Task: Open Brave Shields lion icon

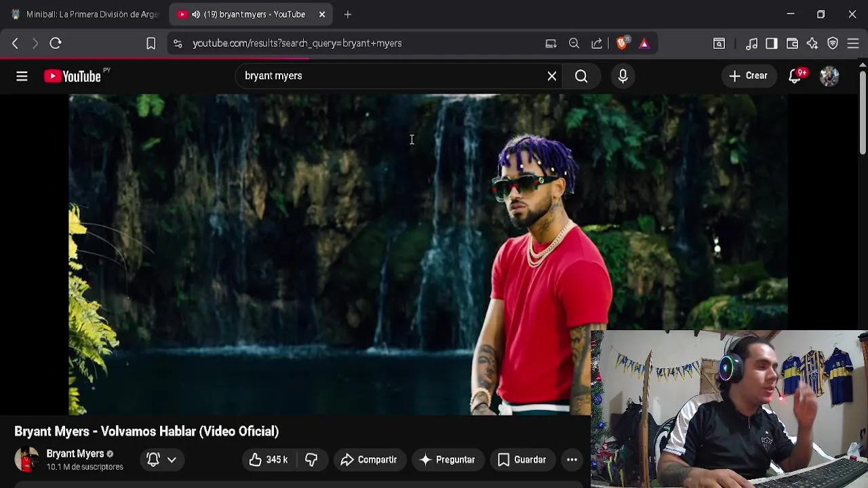Action: click(x=623, y=43)
